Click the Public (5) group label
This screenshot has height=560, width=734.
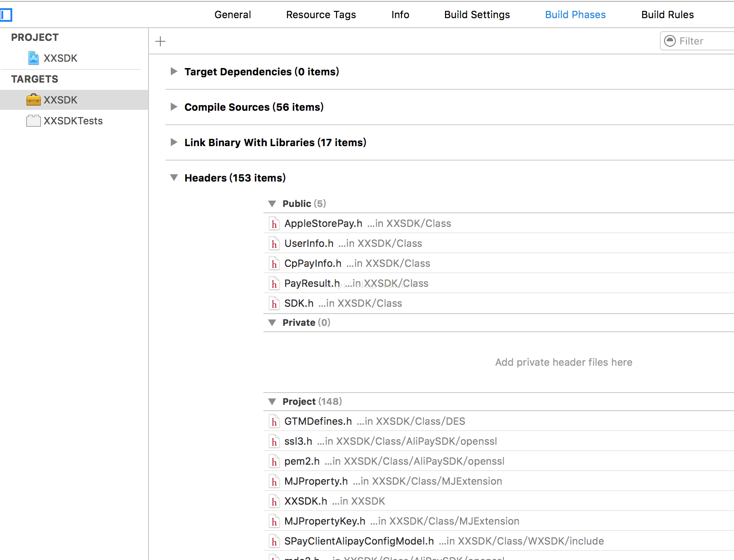304,204
